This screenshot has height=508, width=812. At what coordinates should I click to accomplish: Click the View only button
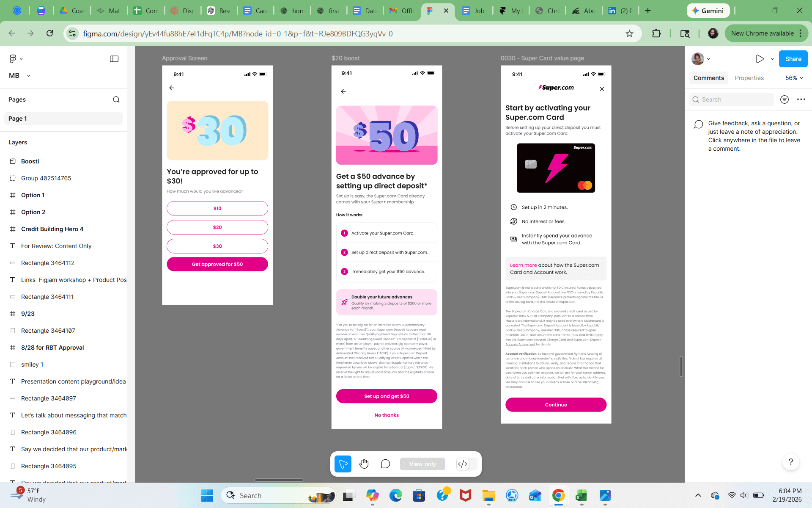[422, 464]
